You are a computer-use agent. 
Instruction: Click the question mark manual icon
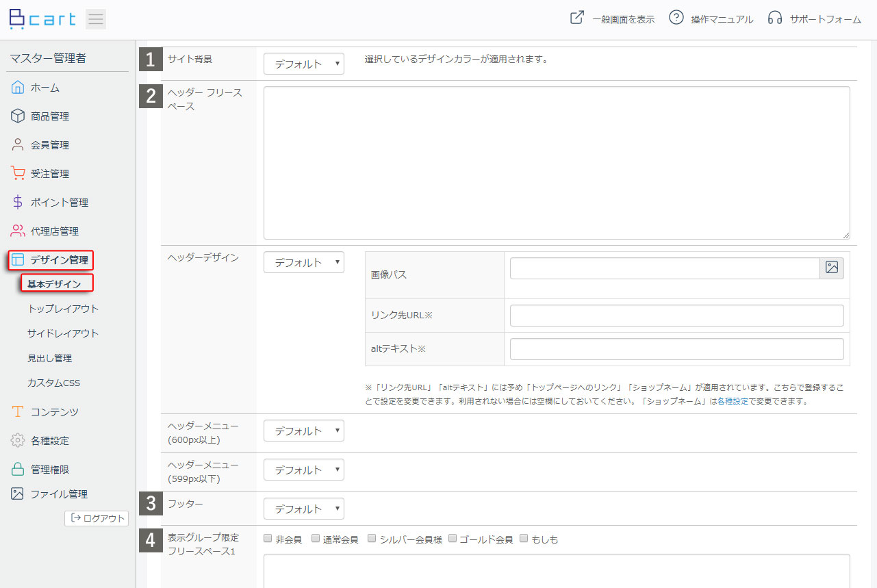point(676,18)
